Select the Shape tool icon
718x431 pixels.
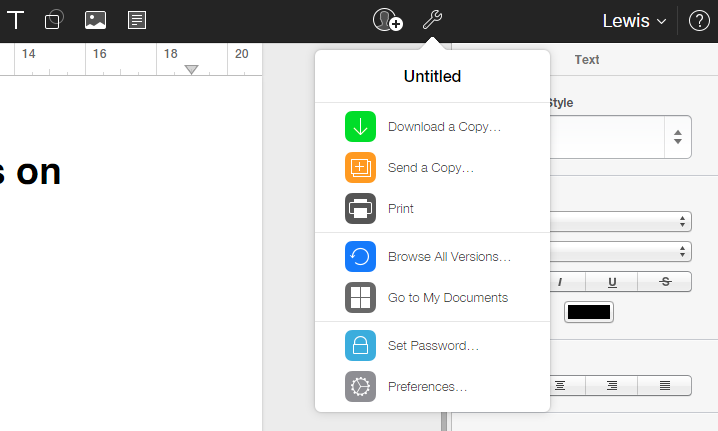click(x=55, y=20)
